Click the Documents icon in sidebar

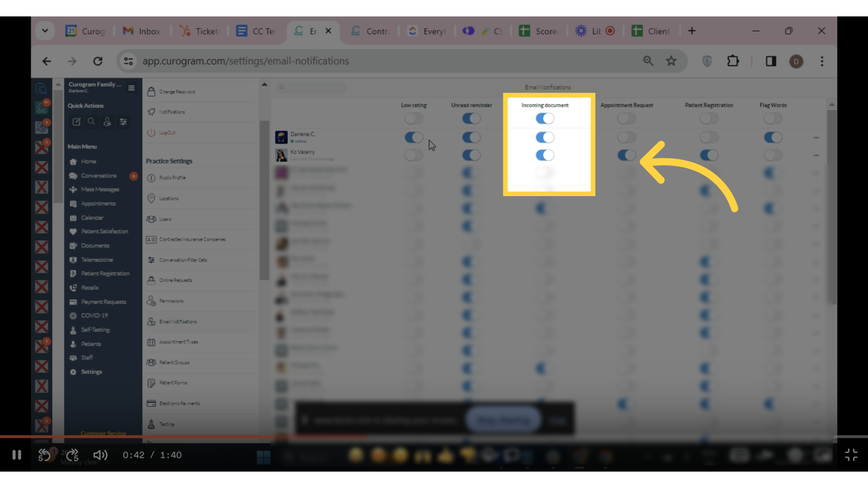pyautogui.click(x=73, y=245)
